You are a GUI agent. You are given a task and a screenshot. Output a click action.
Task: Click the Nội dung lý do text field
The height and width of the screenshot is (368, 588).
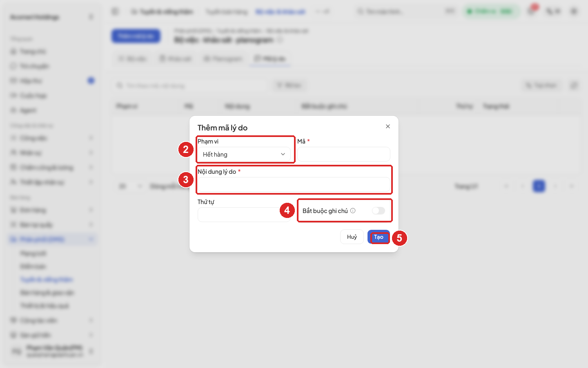coord(294,184)
